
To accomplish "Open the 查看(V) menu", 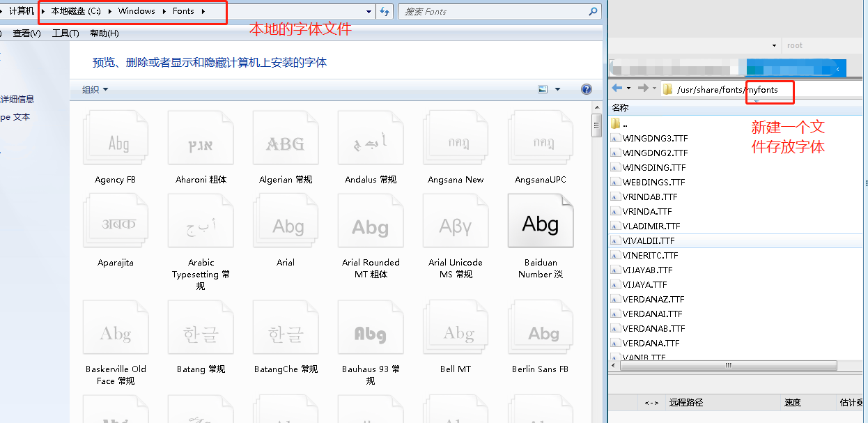I will point(26,33).
